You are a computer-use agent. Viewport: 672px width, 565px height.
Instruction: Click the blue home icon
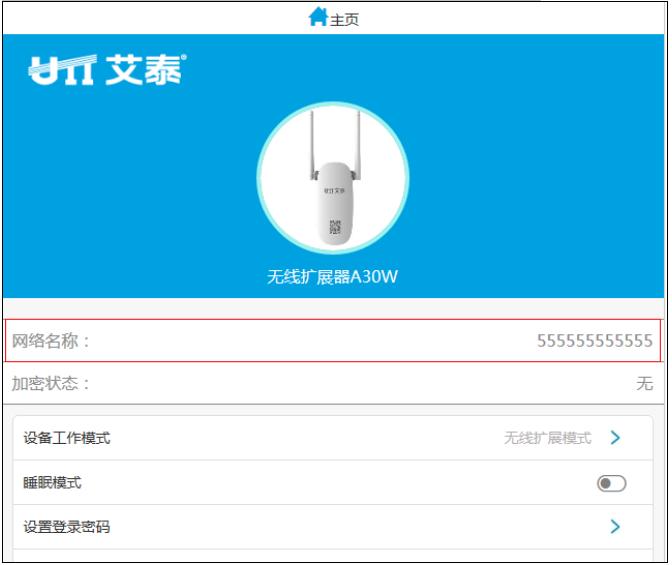coord(318,17)
